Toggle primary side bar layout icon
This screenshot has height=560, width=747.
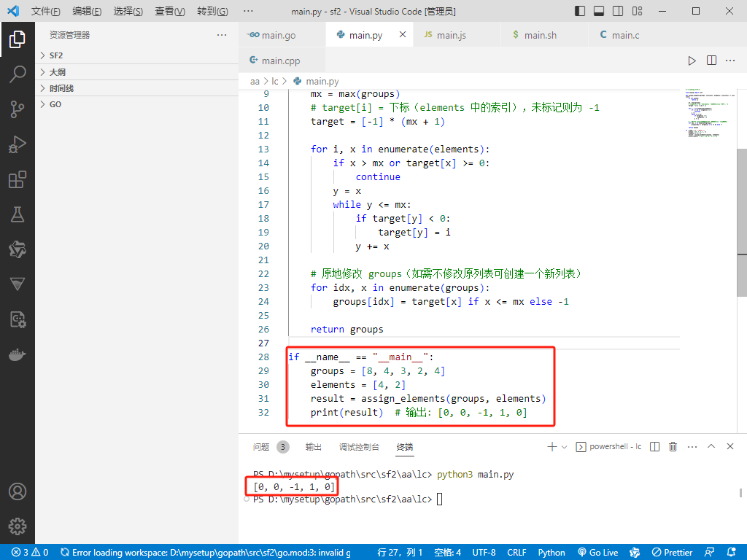pos(580,11)
